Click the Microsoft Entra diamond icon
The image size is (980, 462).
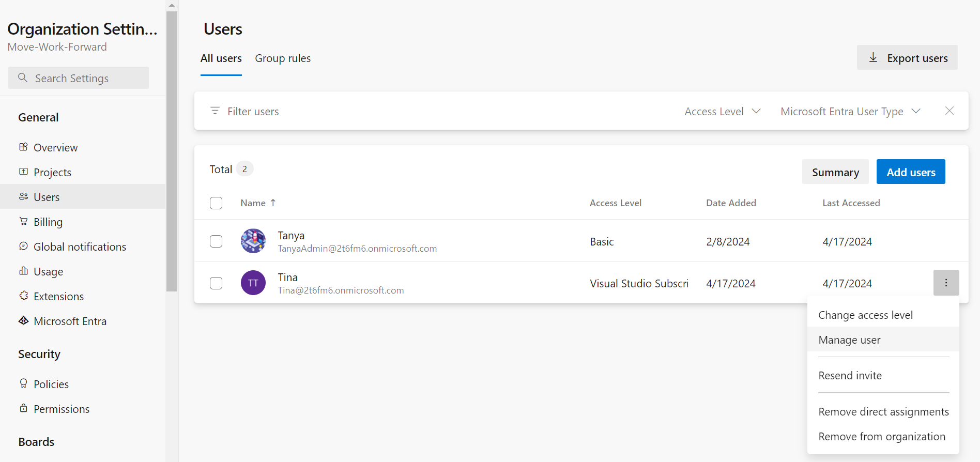(x=23, y=320)
